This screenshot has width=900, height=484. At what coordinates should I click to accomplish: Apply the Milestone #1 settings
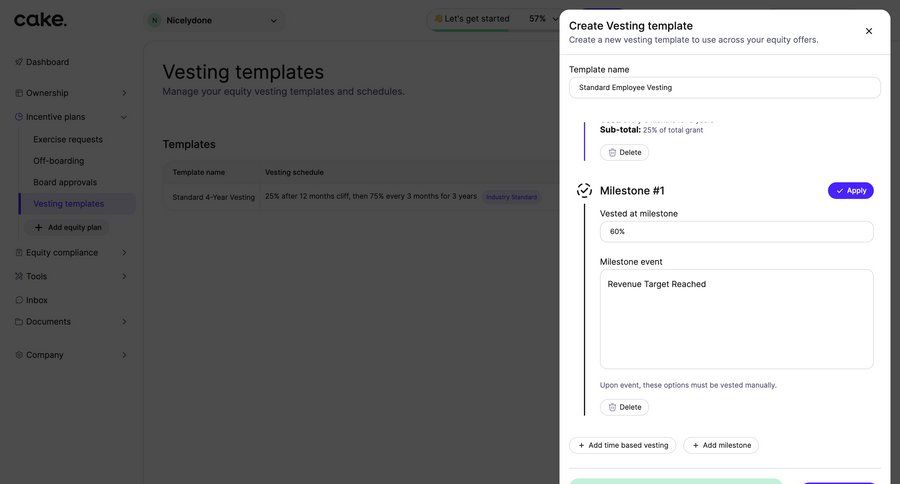pos(850,190)
